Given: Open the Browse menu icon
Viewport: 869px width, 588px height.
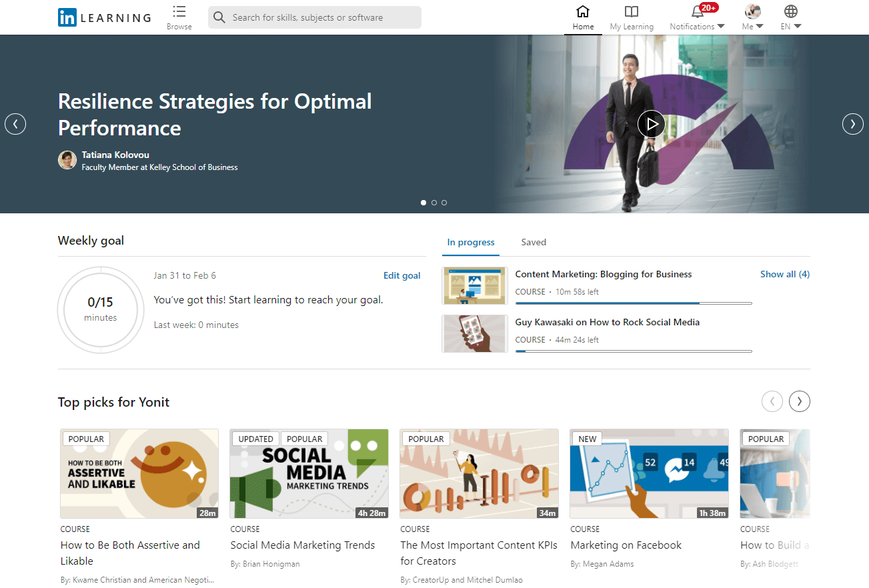Looking at the screenshot, I should pyautogui.click(x=179, y=11).
